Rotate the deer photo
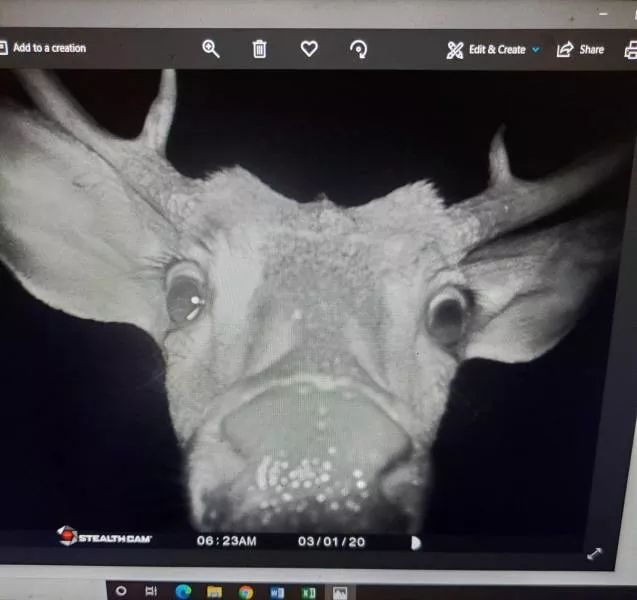The image size is (637, 600). click(358, 49)
